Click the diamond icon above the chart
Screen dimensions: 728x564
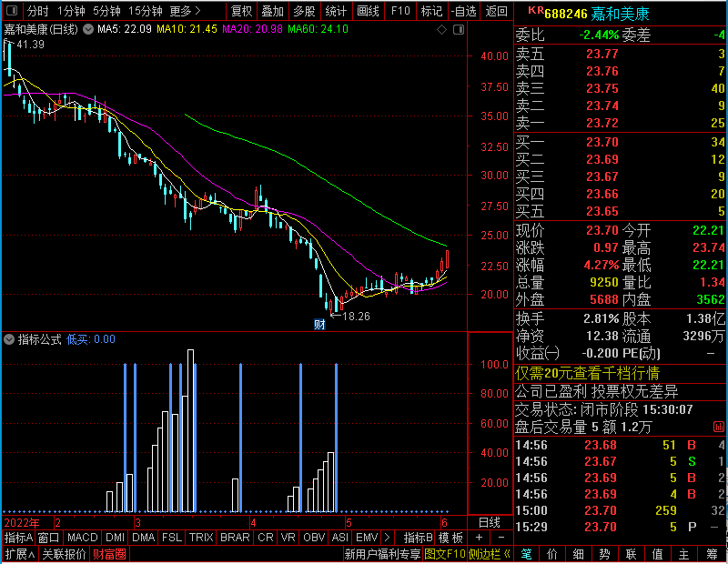tap(442, 30)
